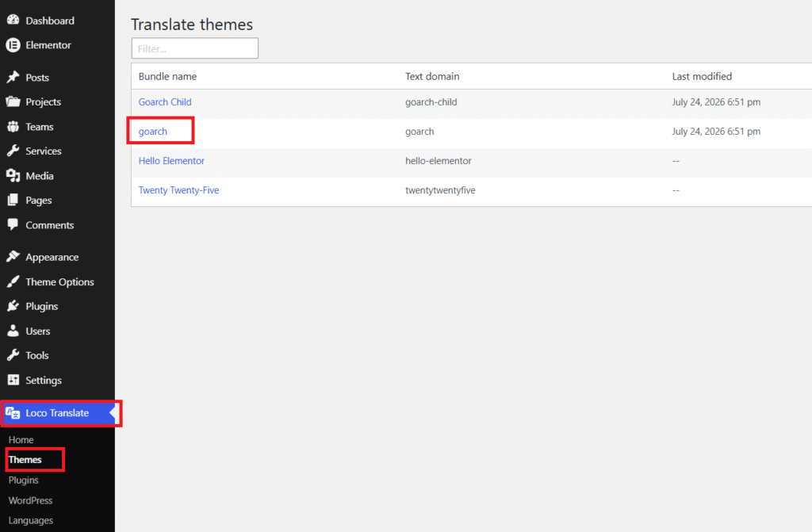Screen dimensions: 812x532
Task: Open the Dashboard menu item
Action: coord(50,21)
